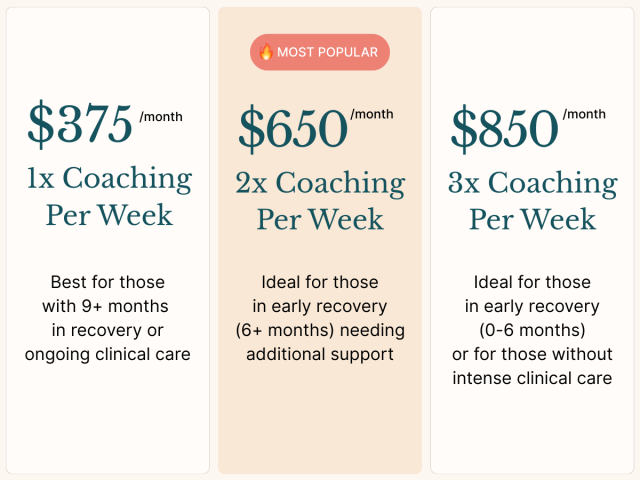Select the $375 price heading

tap(80, 123)
